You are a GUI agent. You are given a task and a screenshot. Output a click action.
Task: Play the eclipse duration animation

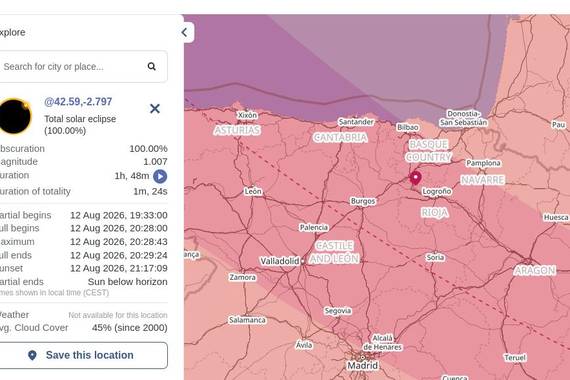click(x=160, y=176)
